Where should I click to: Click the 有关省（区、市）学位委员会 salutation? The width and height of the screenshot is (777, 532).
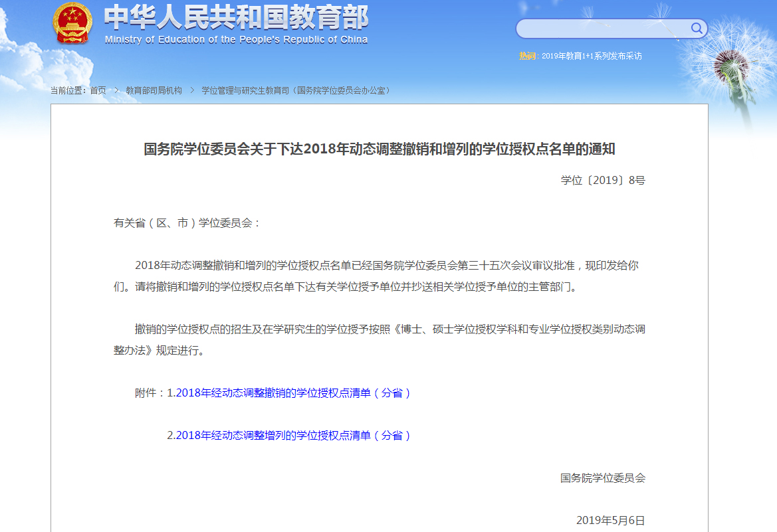coord(187,222)
